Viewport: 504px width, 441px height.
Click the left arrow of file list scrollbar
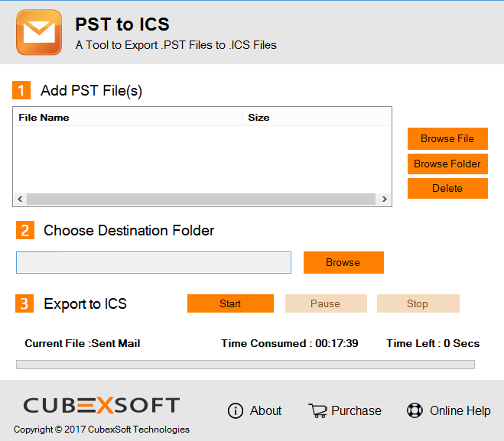[x=20, y=199]
